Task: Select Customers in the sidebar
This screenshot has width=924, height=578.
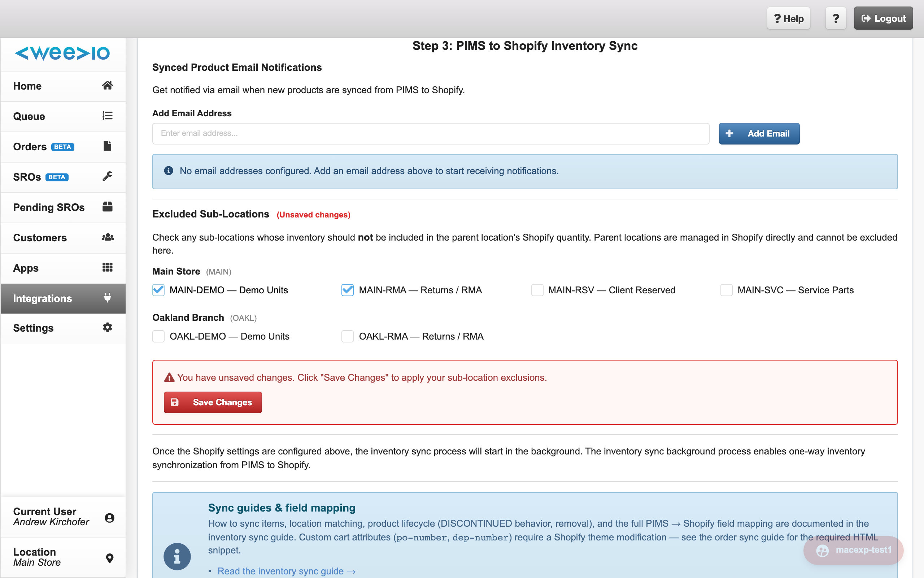Action: pyautogui.click(x=63, y=238)
